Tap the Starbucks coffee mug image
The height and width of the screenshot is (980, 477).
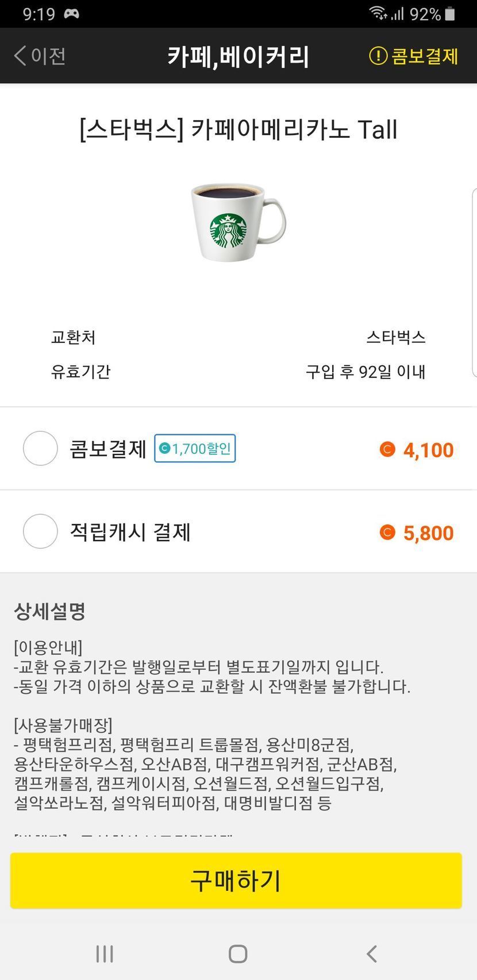pyautogui.click(x=238, y=222)
